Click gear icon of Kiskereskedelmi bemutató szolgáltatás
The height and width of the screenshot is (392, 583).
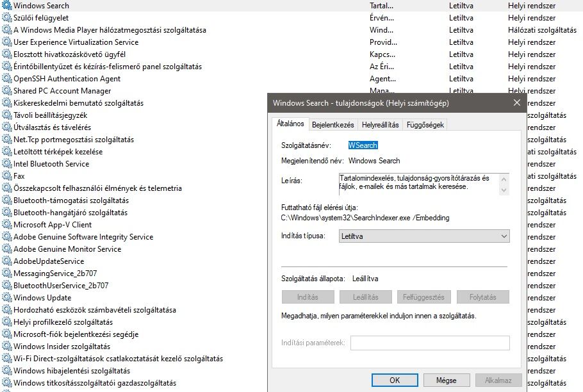point(6,103)
